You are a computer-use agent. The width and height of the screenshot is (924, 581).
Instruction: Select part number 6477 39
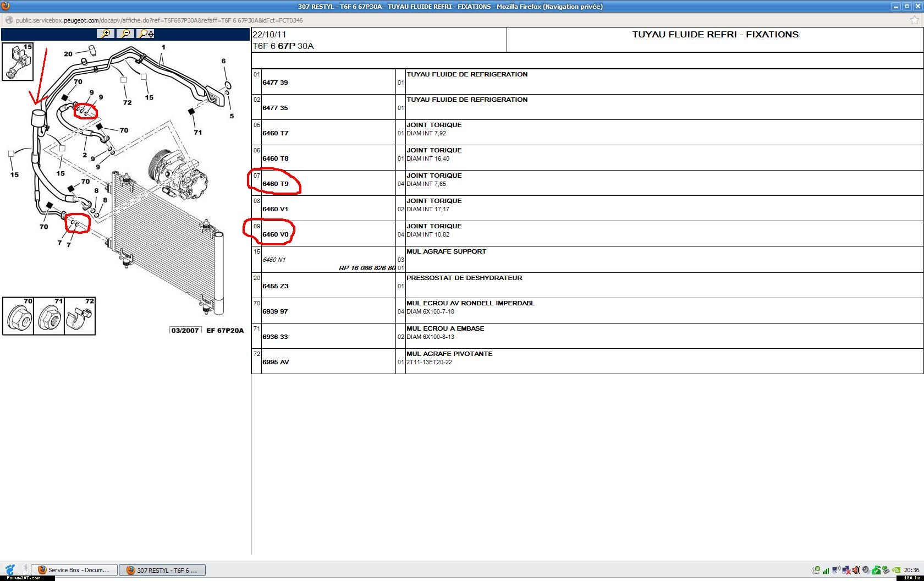tap(275, 83)
